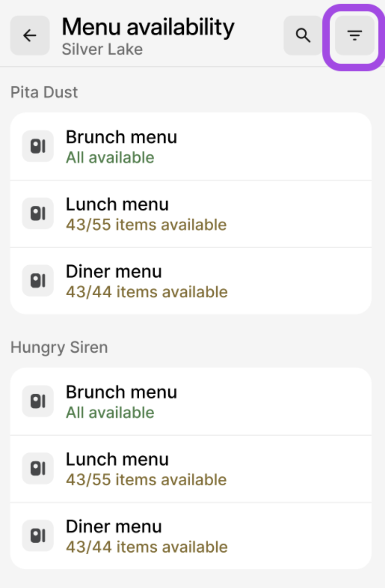Click the Hungry Siren section header
The height and width of the screenshot is (588, 385).
(59, 347)
